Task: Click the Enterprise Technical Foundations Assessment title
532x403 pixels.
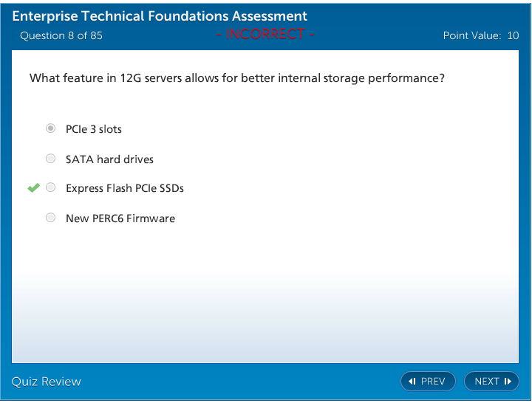Action: pos(160,16)
